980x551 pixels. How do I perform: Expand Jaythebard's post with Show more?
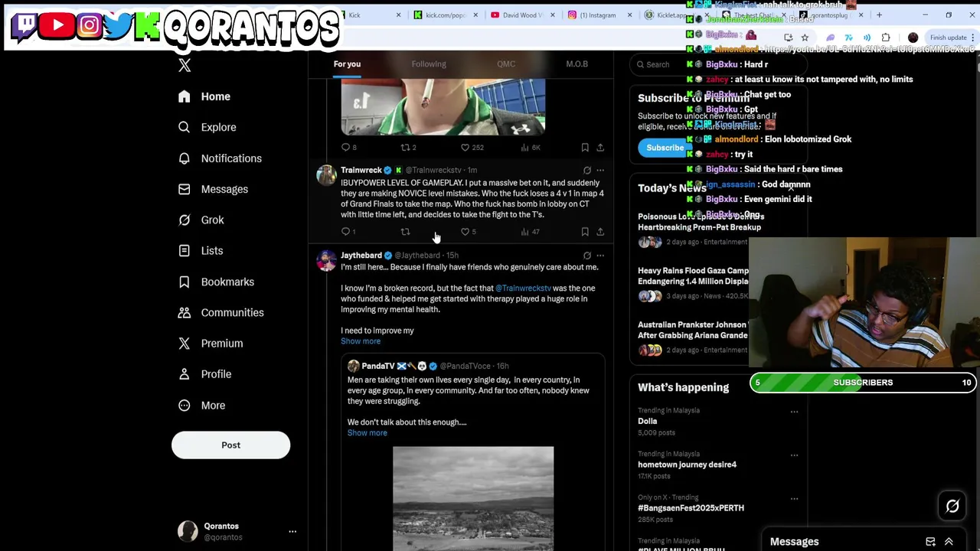361,341
